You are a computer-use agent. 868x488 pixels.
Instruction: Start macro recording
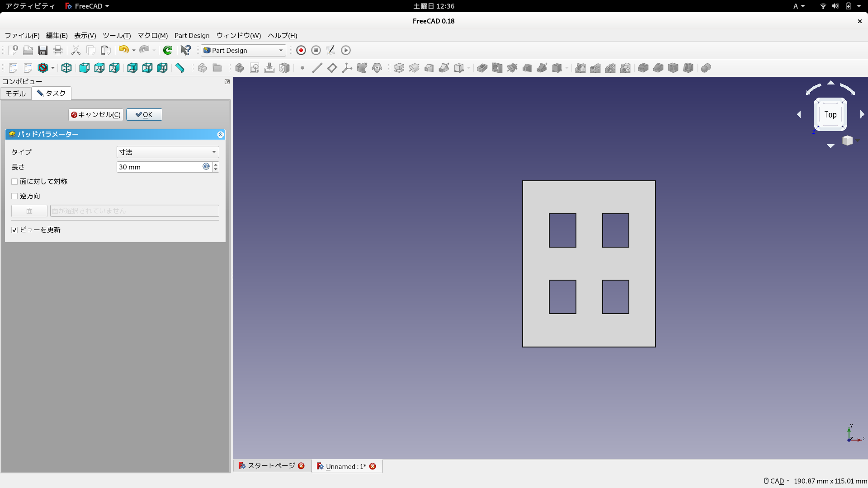(x=301, y=50)
